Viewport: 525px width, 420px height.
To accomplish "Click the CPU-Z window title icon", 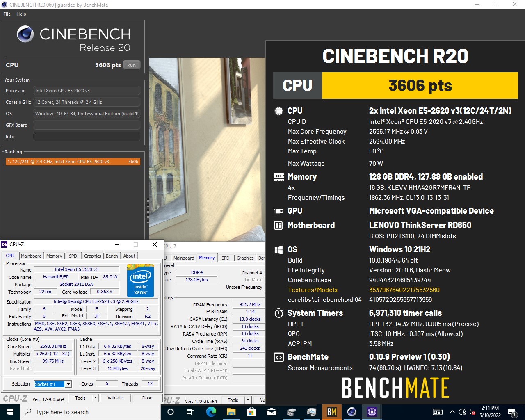I will 5,244.
